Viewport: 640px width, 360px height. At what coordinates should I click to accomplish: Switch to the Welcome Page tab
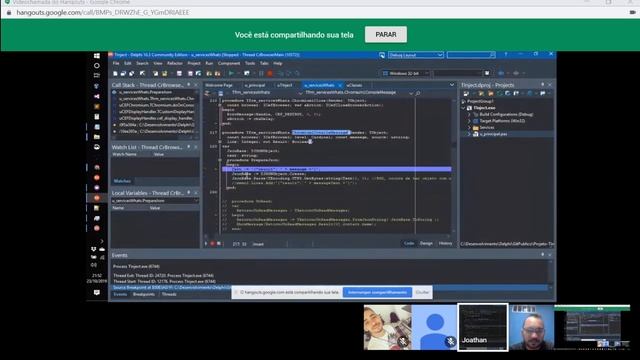219,85
